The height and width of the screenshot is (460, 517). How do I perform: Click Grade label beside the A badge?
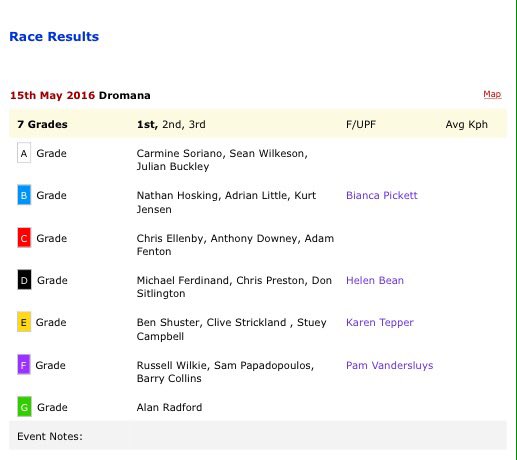51,153
